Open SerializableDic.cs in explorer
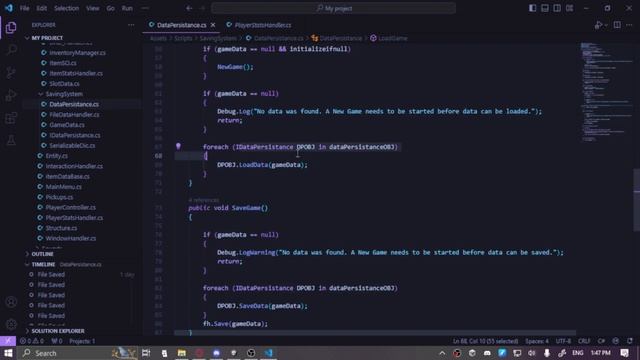640x360 pixels. (x=72, y=145)
